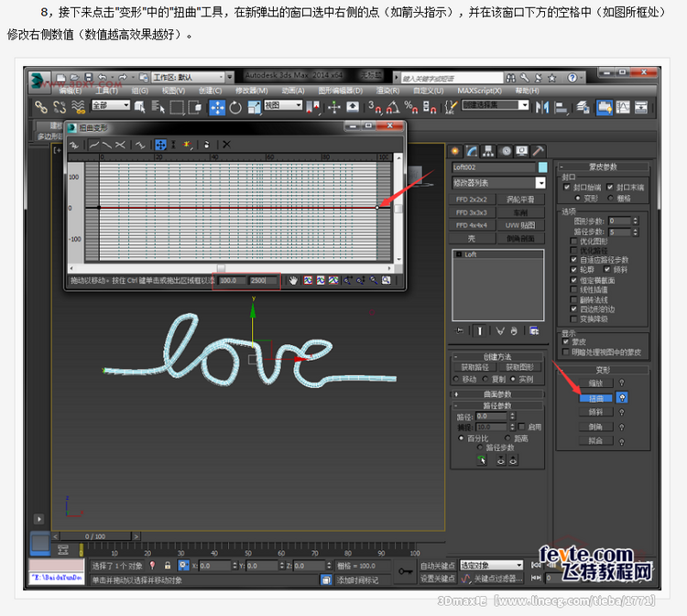
Task: Click the Align tool icon
Action: click(561, 107)
